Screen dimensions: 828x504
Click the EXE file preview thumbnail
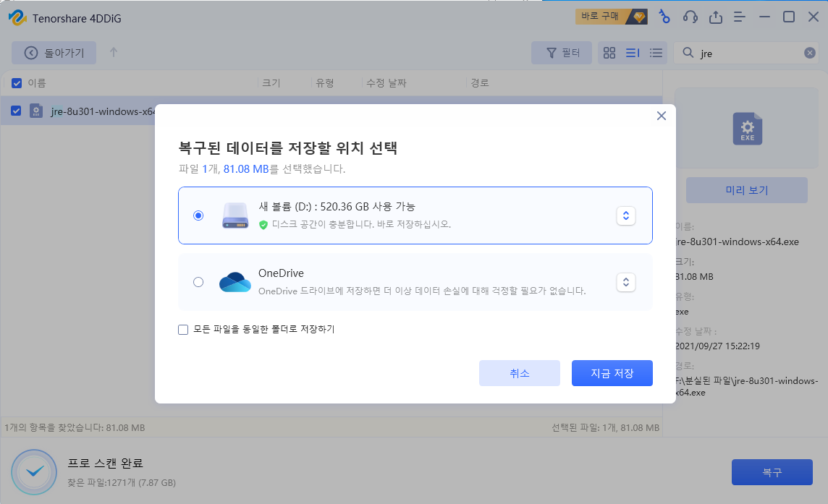[747, 129]
